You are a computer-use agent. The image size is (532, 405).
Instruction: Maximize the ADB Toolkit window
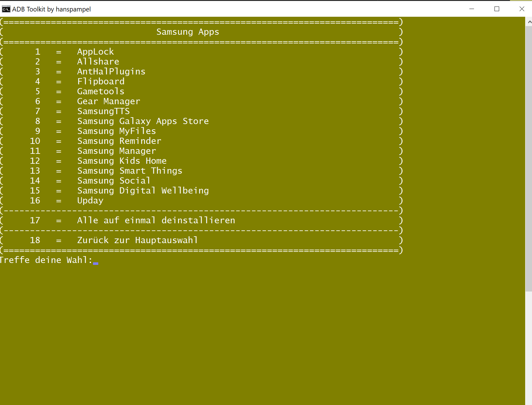(497, 9)
